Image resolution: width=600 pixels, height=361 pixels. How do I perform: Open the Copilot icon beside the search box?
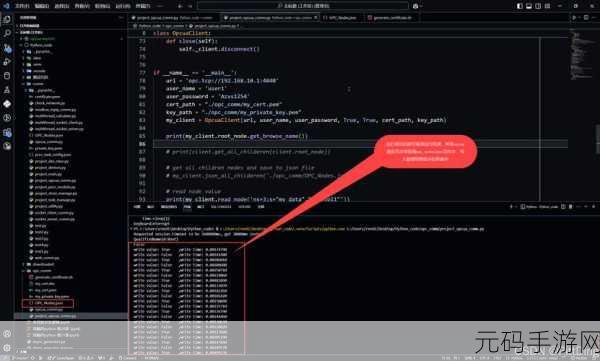point(416,6)
